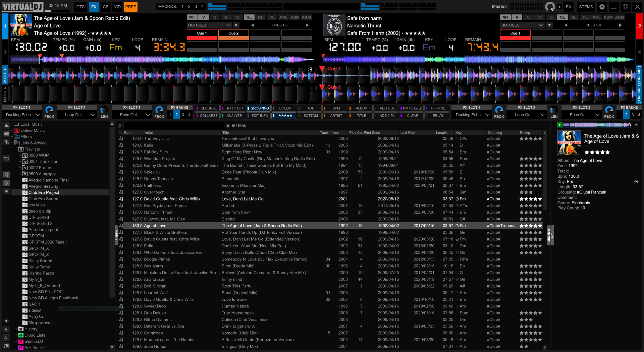Open left deck HOTCUES dropdown
The image size is (644, 352).
point(209,25)
